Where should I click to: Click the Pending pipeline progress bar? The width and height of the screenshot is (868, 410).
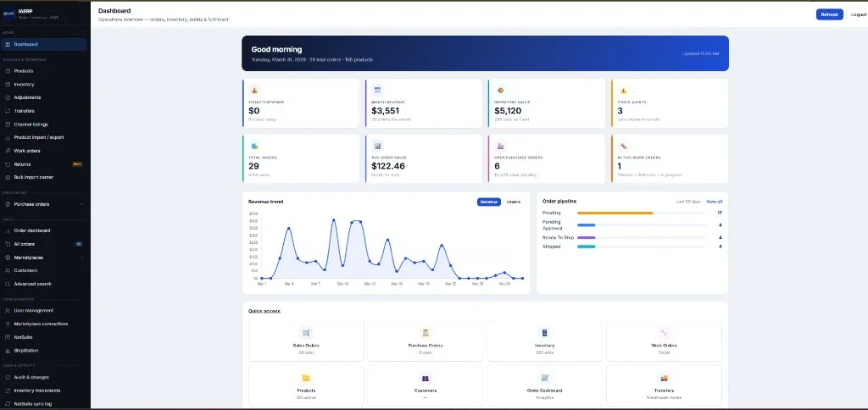(x=641, y=213)
